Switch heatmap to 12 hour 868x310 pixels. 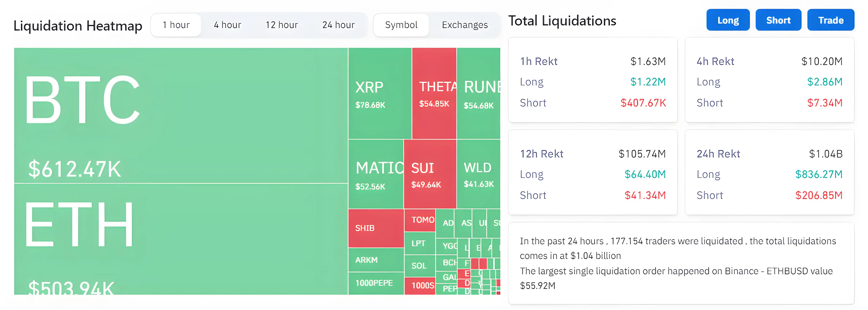point(282,25)
